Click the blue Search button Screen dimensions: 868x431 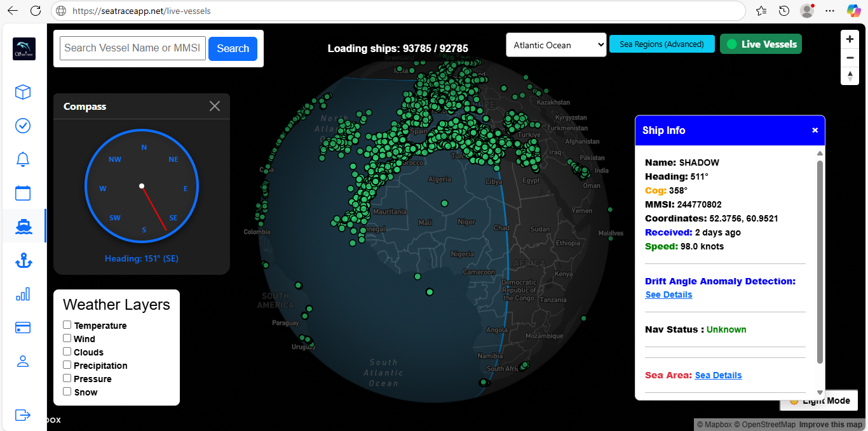click(233, 48)
